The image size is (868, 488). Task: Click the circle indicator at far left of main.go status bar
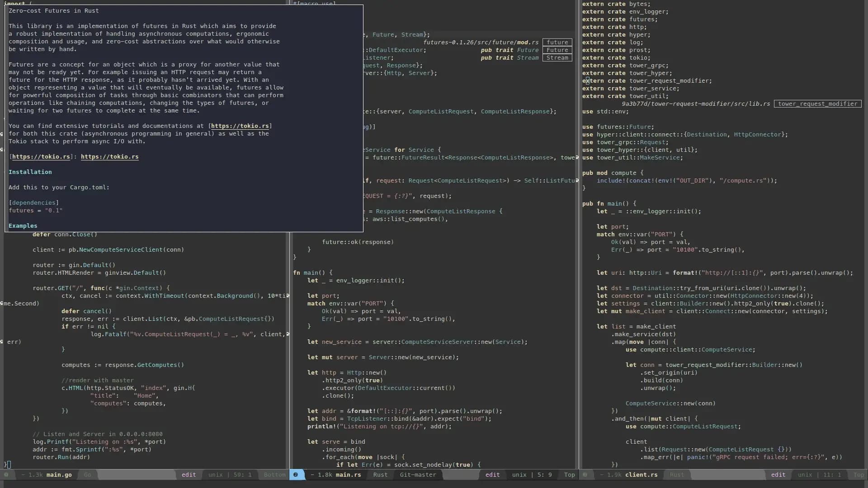(6, 475)
